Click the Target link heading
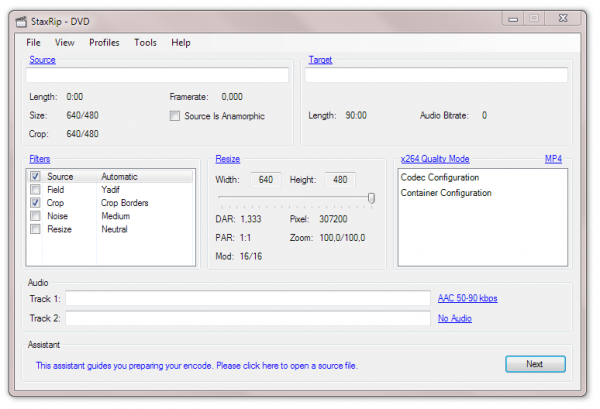Screen dimensions: 600x409 click(x=320, y=60)
